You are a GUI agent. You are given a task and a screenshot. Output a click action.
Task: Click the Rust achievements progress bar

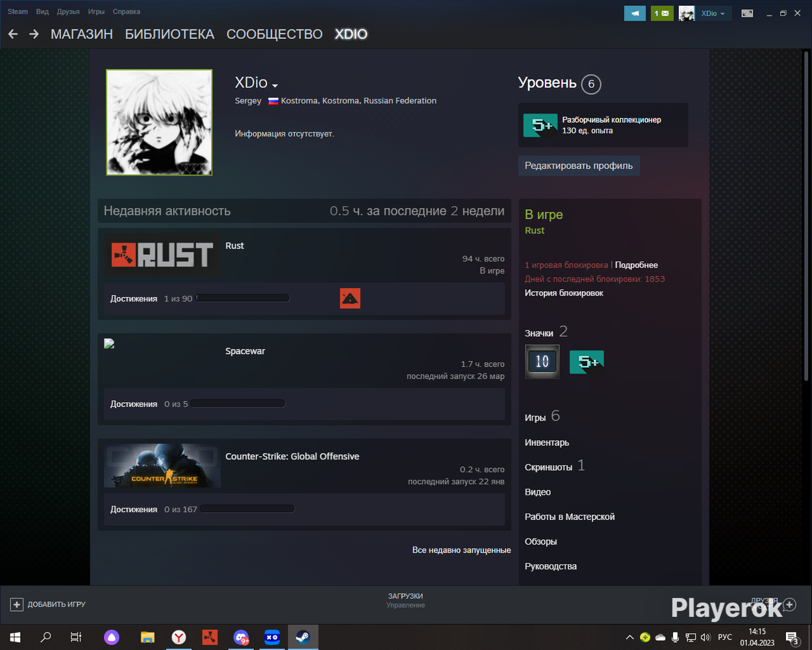pyautogui.click(x=242, y=298)
